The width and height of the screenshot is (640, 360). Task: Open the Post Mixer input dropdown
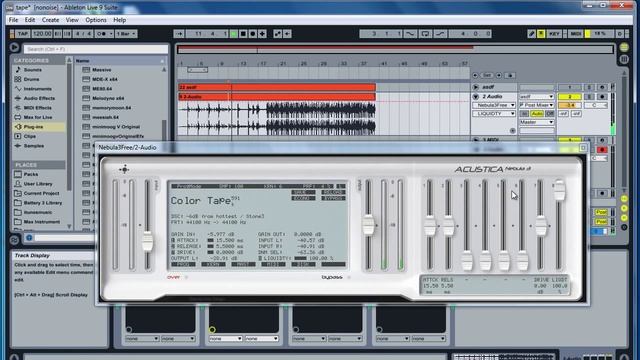537,105
